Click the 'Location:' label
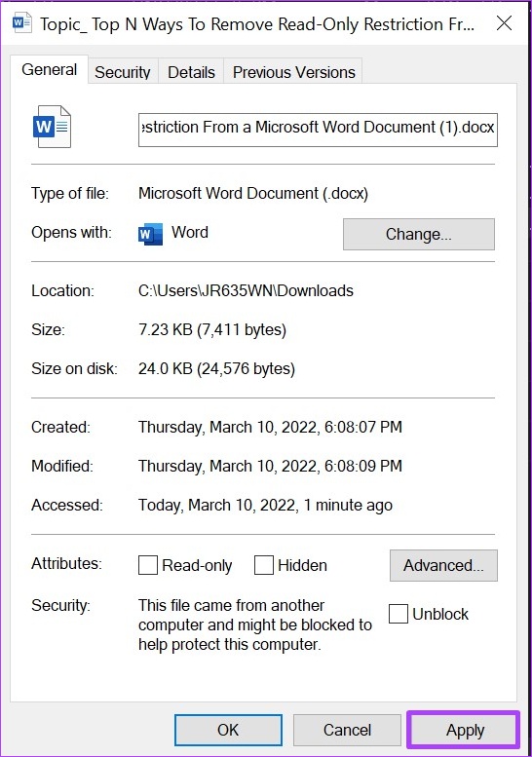Image resolution: width=532 pixels, height=757 pixels. [62, 290]
